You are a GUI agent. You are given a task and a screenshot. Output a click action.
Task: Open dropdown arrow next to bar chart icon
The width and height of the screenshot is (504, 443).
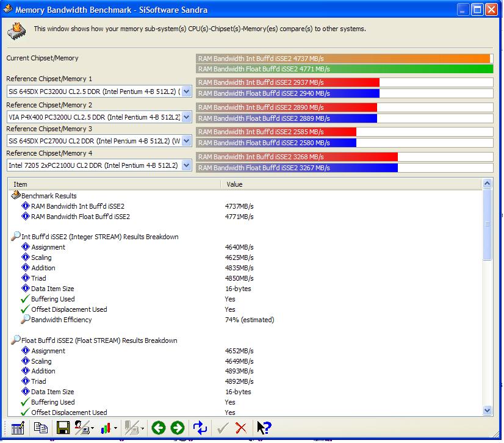click(x=115, y=428)
